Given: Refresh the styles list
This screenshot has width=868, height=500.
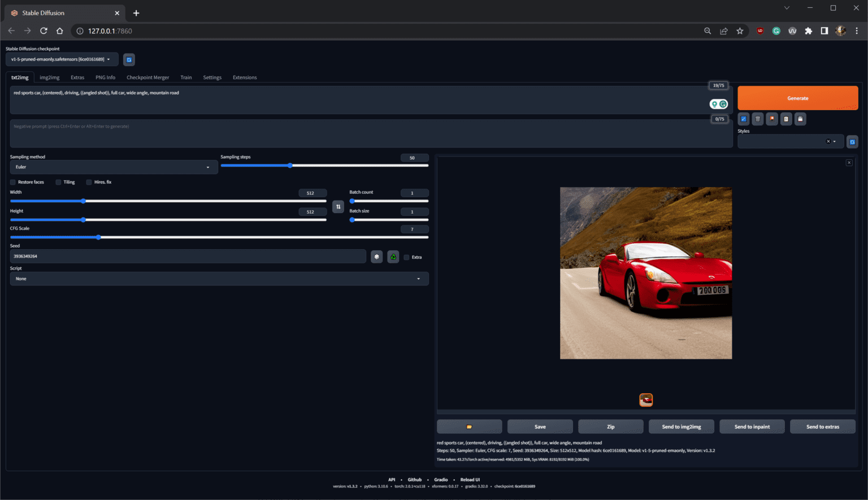Looking at the screenshot, I should [x=852, y=141].
